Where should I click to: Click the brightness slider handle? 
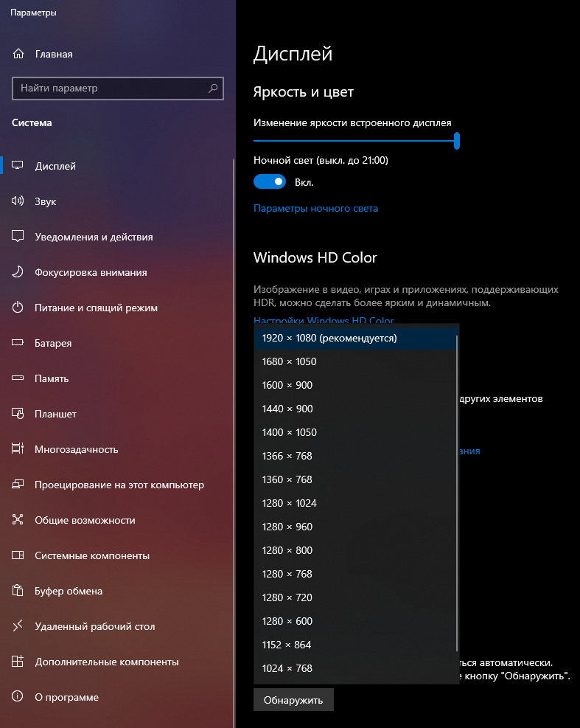point(457,140)
